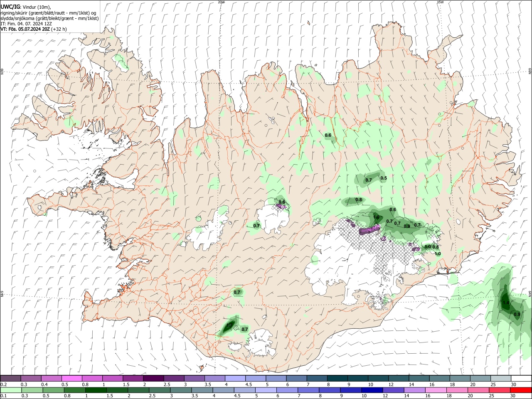This screenshot has width=532, height=399.
Task: Select dark teal 8–9 swatch in snow scale
Action: tap(337, 379)
